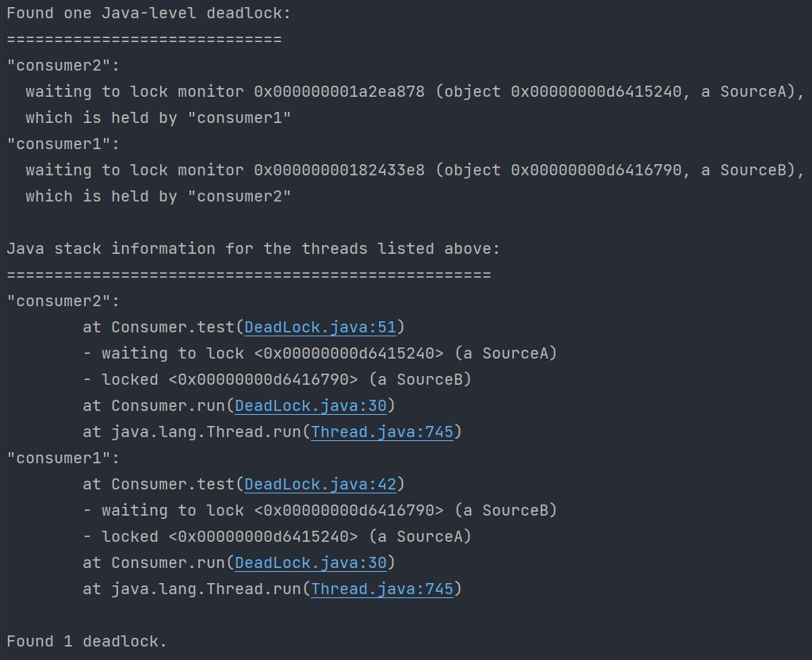This screenshot has height=660, width=812.
Task: Follow Thread.java:745 link in consumer2 stack
Action: [382, 432]
